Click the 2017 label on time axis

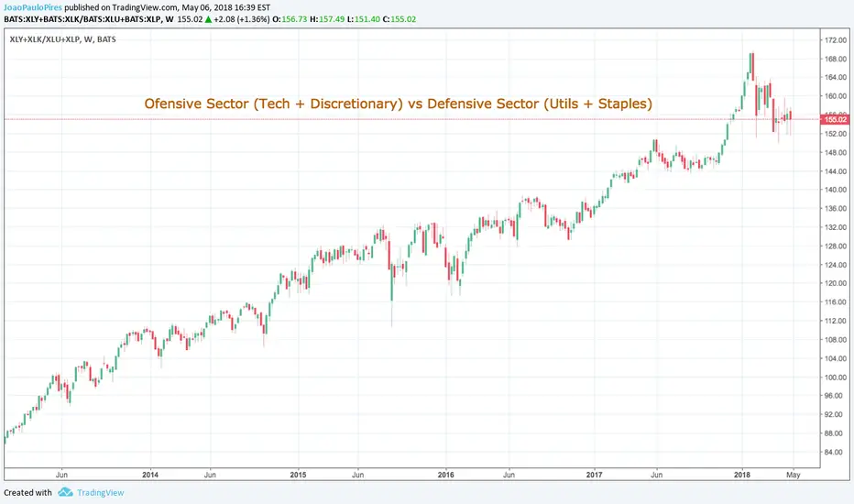click(x=594, y=475)
